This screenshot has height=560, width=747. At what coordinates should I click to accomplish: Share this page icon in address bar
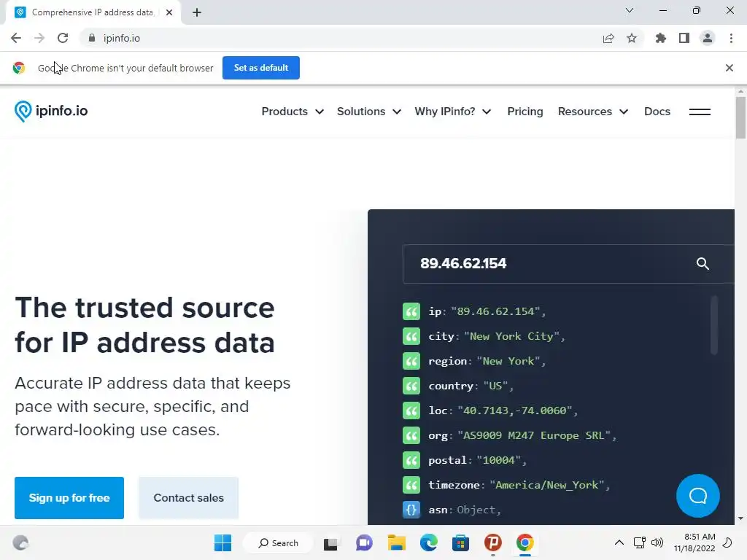[608, 38]
